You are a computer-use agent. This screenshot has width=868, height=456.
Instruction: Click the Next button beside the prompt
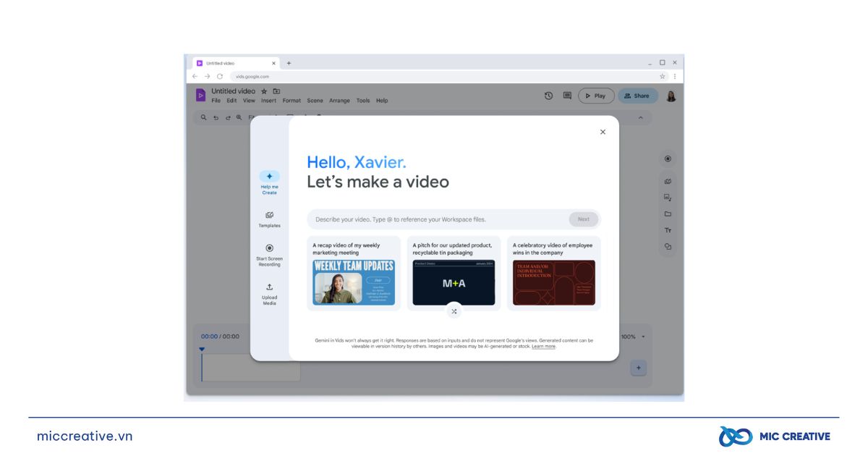point(583,219)
